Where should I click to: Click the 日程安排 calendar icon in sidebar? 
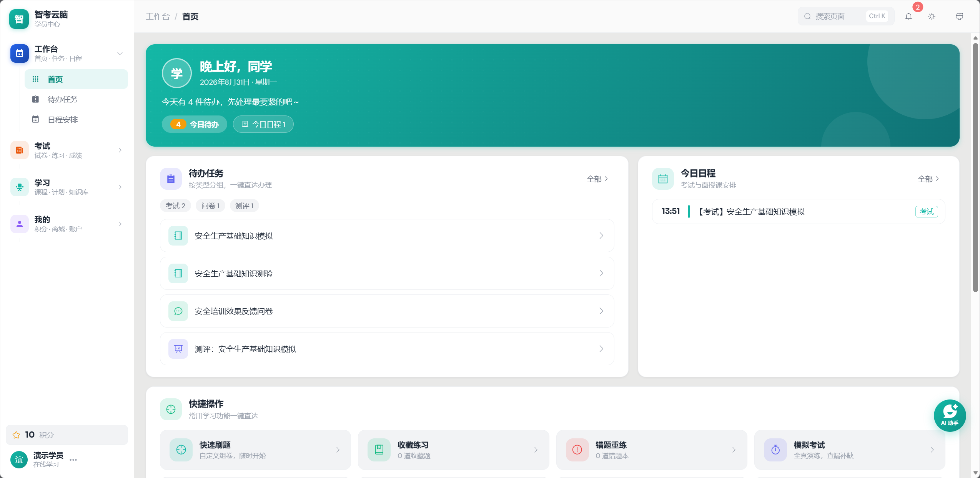point(35,119)
